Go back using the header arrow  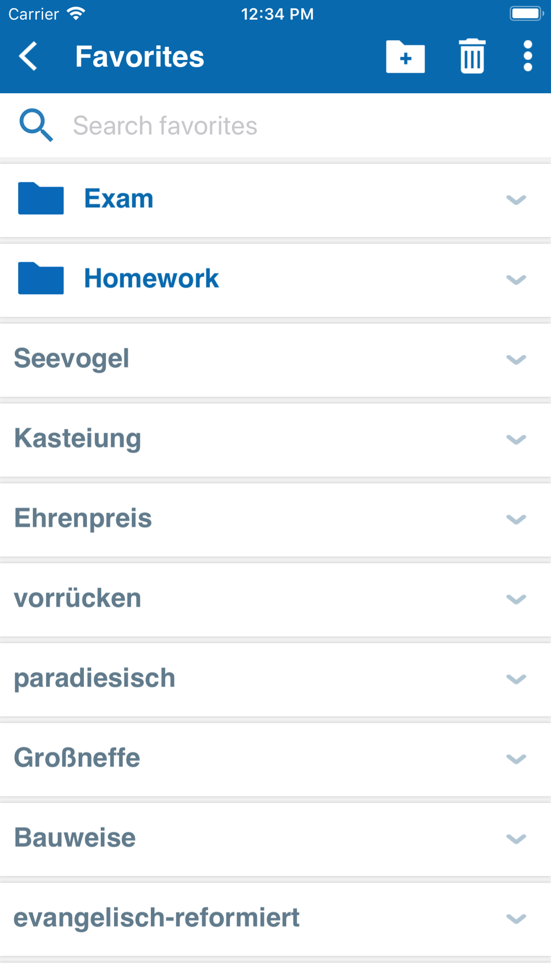tap(28, 56)
